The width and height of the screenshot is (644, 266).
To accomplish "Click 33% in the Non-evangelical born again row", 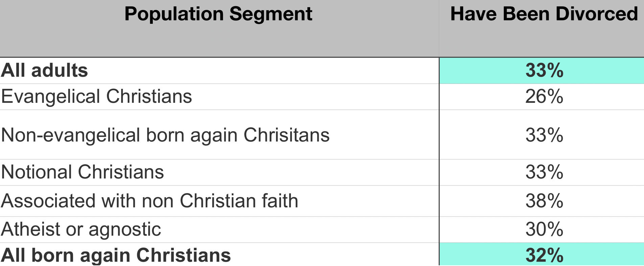I will pyautogui.click(x=544, y=135).
